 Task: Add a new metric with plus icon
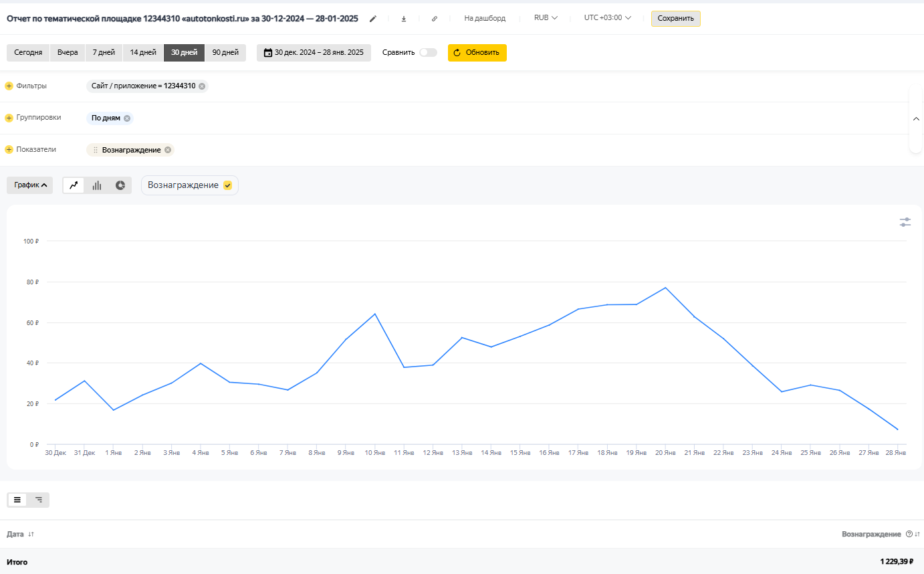[9, 150]
